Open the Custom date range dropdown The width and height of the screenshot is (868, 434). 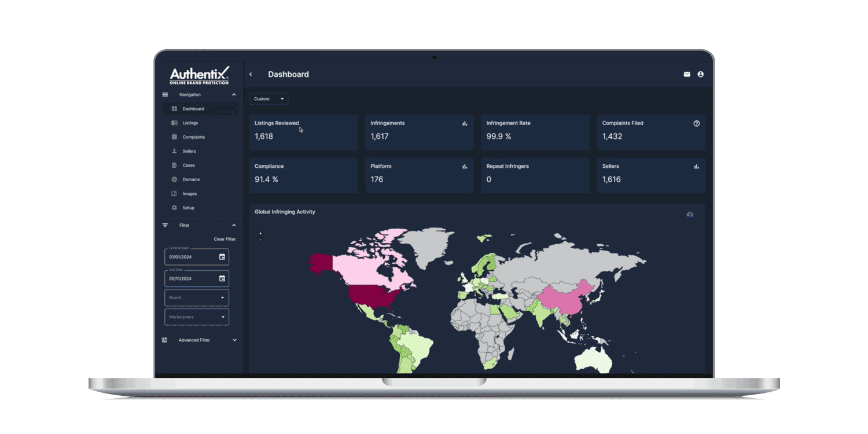pyautogui.click(x=269, y=99)
